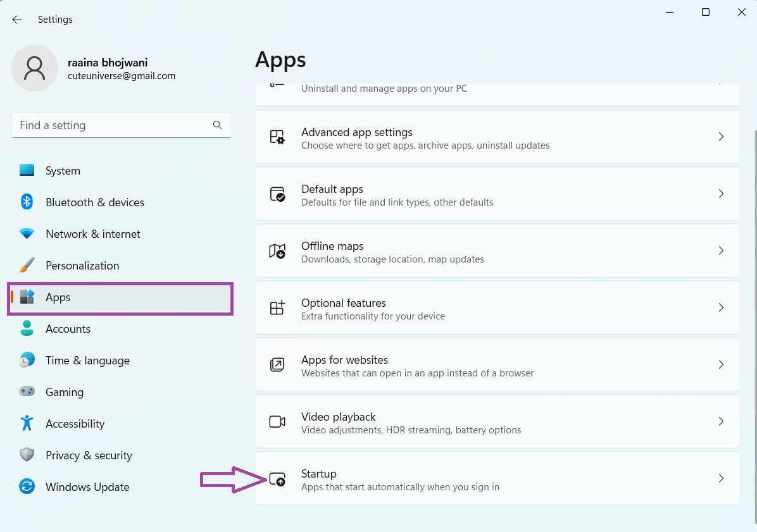The width and height of the screenshot is (757, 532).
Task: Select System in the sidebar
Action: tap(63, 171)
